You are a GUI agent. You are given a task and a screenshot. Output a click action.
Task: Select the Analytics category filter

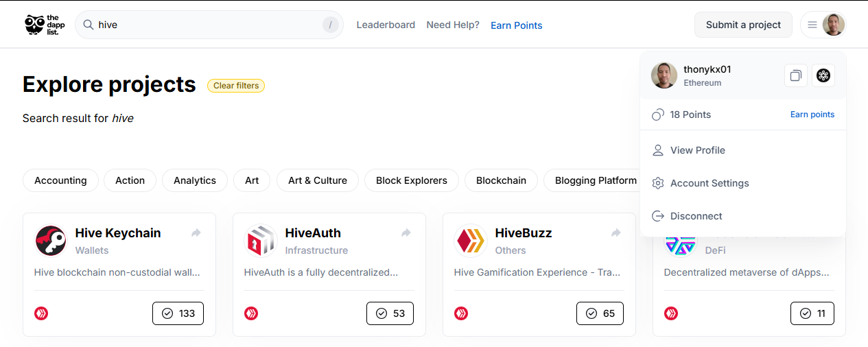(195, 180)
